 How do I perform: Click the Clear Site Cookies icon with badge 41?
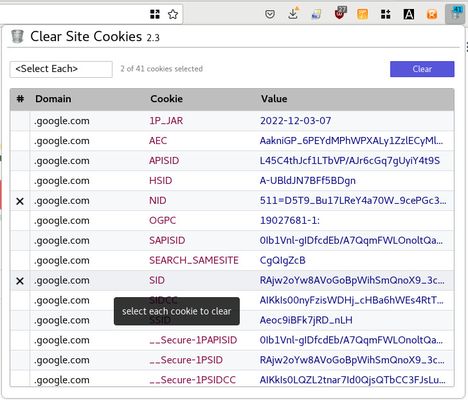coord(455,14)
